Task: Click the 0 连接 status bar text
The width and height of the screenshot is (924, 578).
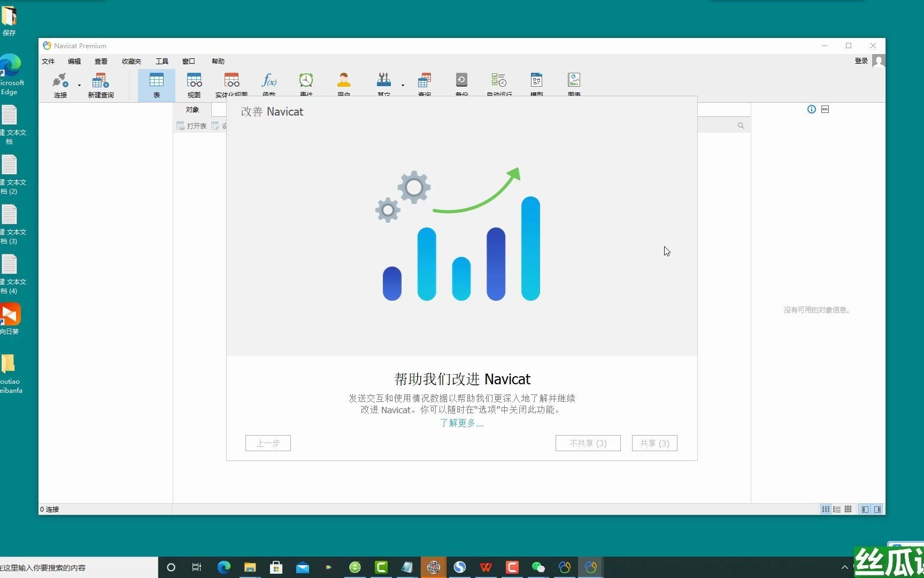Action: coord(50,509)
